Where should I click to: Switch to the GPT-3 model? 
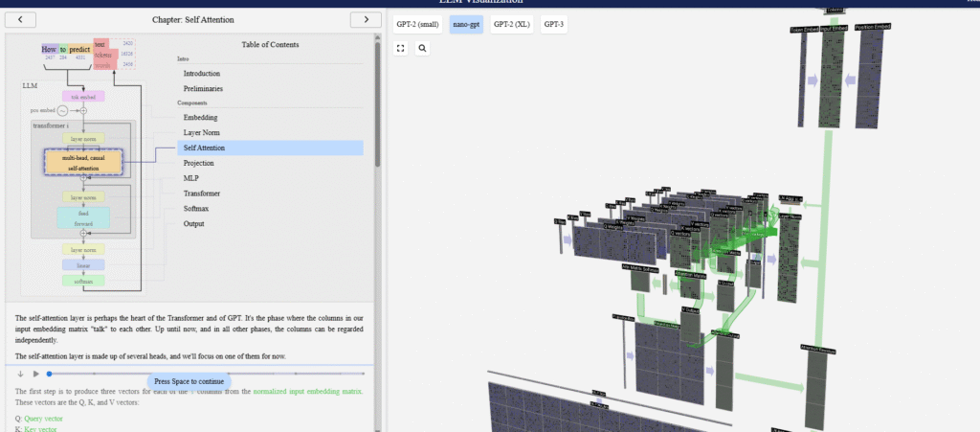pos(553,24)
